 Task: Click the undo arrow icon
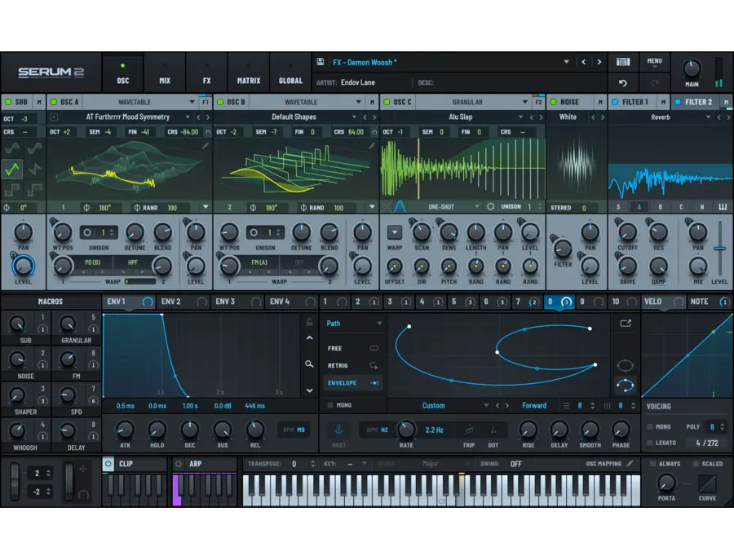[622, 83]
